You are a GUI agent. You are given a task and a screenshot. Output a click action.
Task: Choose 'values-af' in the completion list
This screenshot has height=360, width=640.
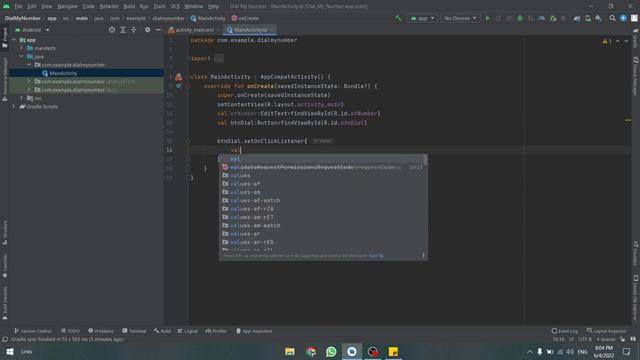(x=322, y=184)
